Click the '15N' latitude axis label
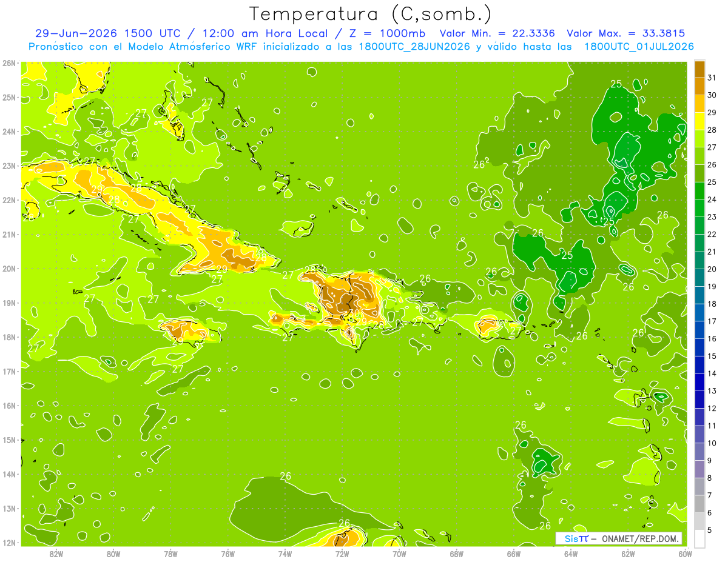Image resolution: width=728 pixels, height=562 pixels. point(8,440)
